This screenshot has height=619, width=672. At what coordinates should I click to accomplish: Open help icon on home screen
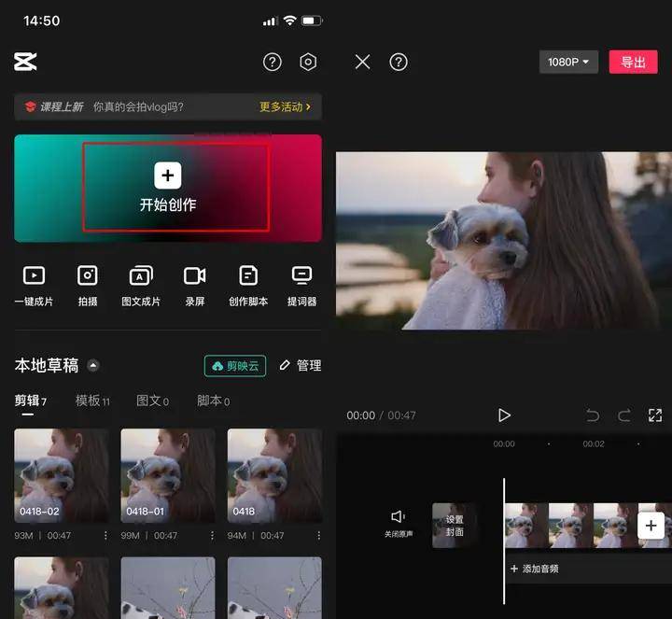pos(273,63)
